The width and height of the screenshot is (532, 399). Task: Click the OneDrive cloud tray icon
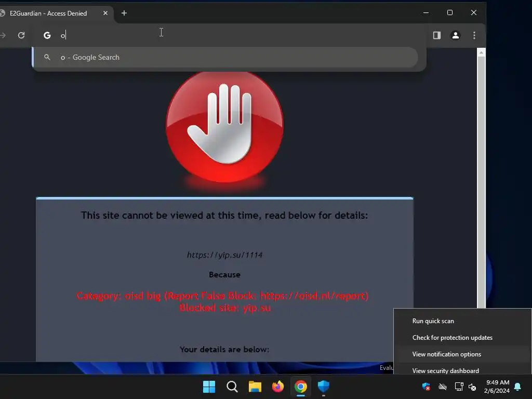443,387
